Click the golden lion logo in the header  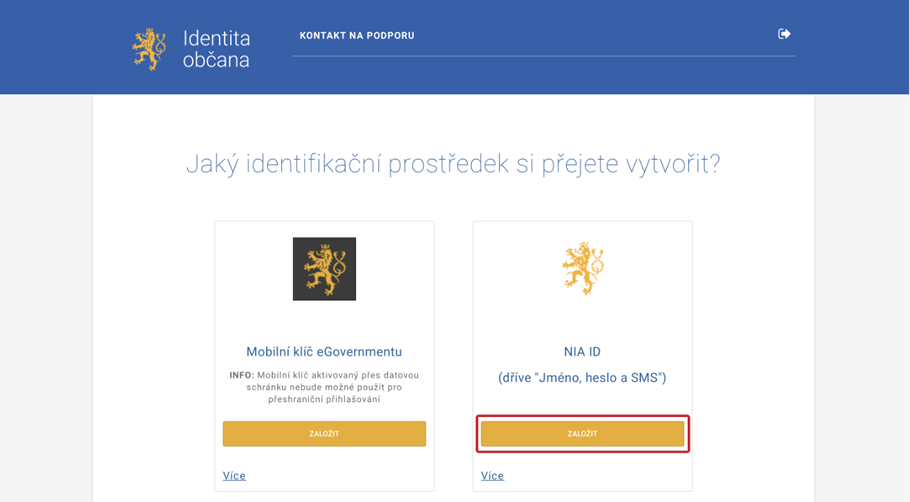149,49
